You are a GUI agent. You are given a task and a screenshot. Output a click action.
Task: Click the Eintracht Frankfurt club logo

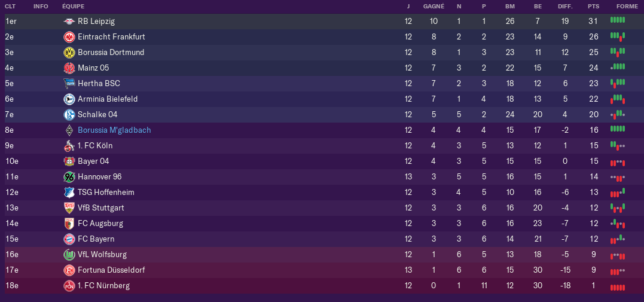click(x=69, y=37)
